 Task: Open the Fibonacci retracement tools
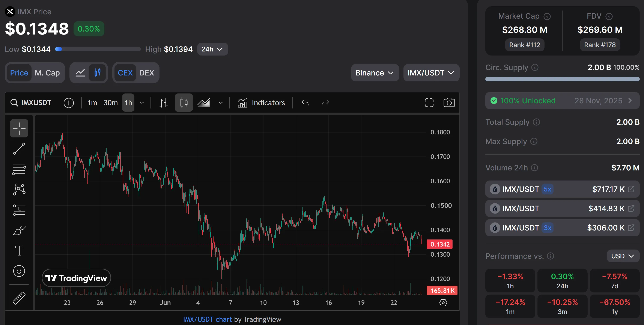(x=19, y=169)
